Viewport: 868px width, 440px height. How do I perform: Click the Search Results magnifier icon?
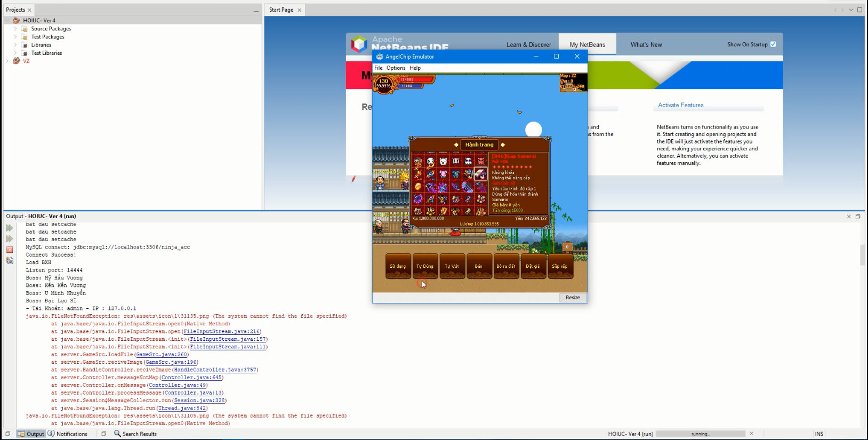117,434
